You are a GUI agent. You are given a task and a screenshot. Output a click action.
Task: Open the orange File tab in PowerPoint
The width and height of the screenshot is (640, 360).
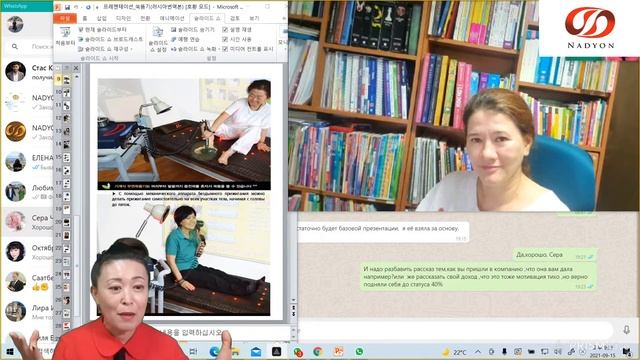click(64, 18)
